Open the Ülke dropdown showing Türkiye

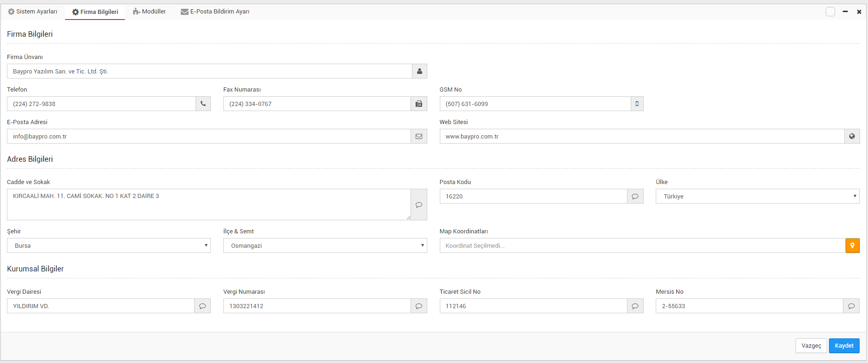[757, 196]
